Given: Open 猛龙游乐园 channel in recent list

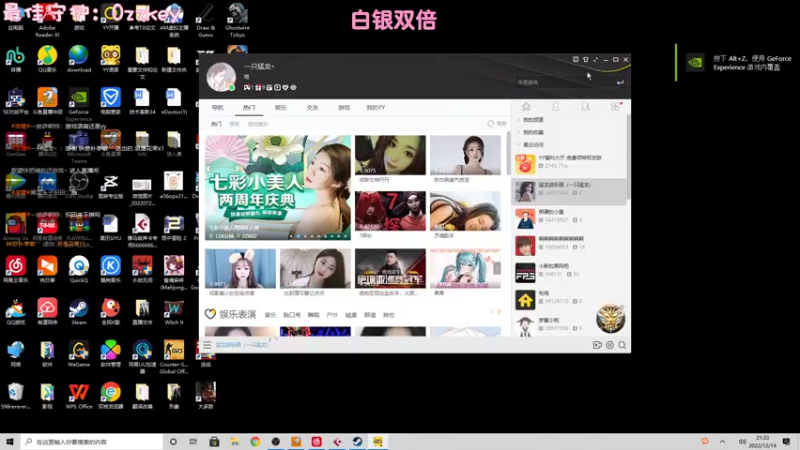Looking at the screenshot, I should 569,191.
